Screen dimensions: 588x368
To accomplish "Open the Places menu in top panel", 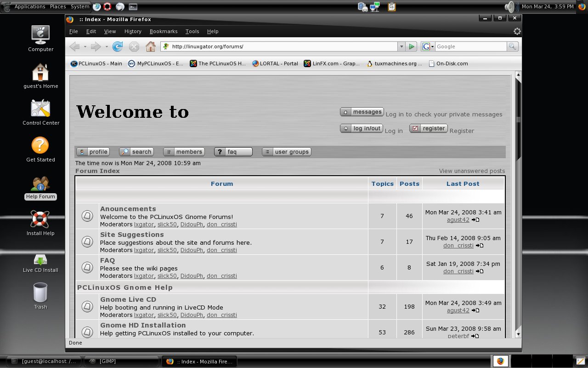I will (58, 6).
